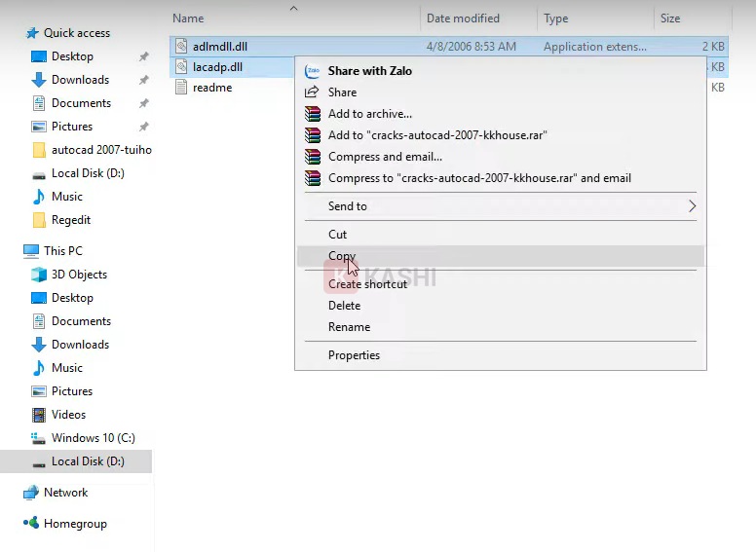Click Quick access Desktop icon with pin
Screen dimensions: 756x552
(39, 56)
